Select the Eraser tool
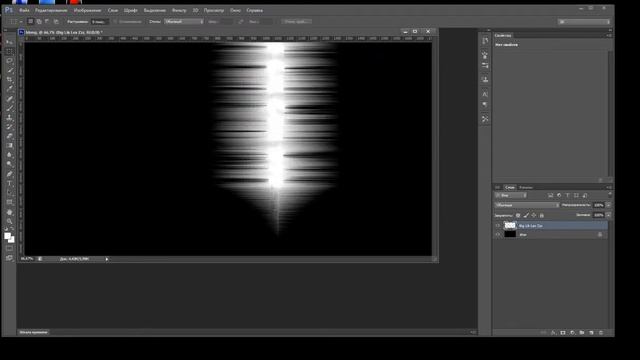640x360 pixels. [9, 136]
